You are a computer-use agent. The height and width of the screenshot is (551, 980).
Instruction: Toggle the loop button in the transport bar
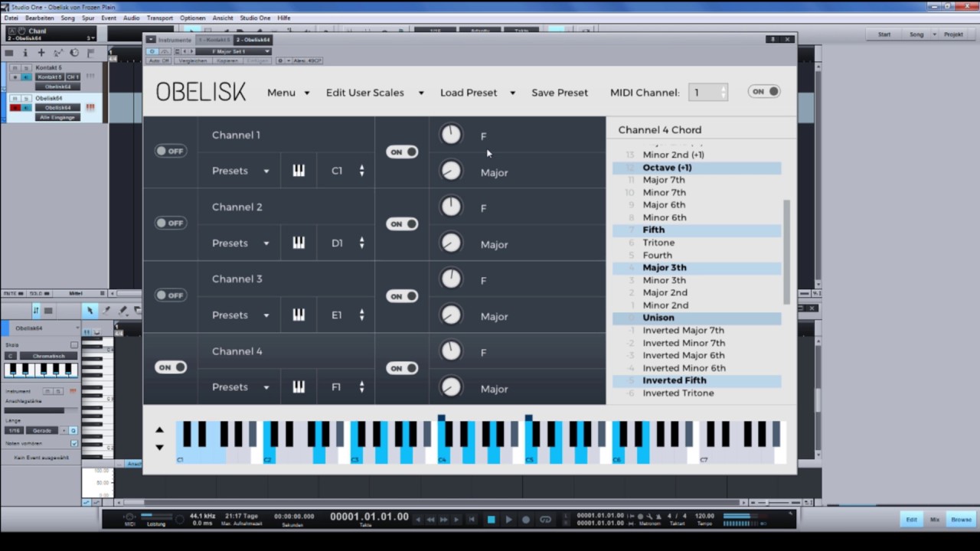coord(545,520)
